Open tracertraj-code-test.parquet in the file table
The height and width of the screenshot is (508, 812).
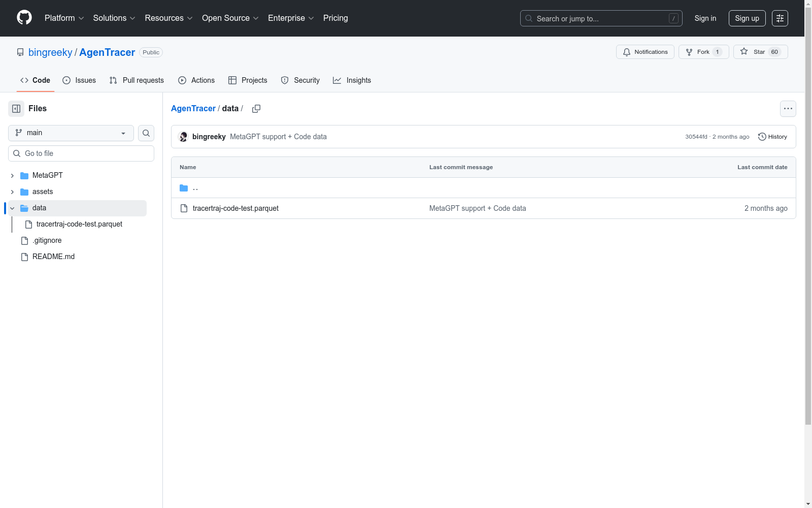[235, 208]
